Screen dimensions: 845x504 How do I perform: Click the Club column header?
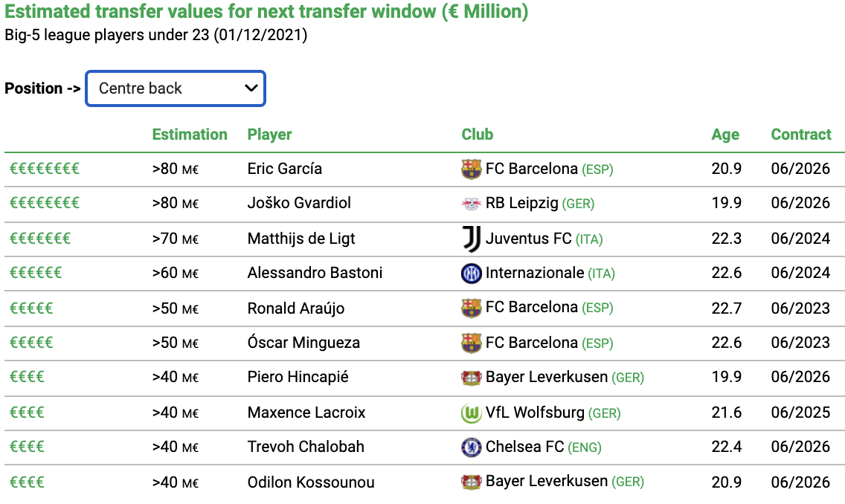click(478, 135)
